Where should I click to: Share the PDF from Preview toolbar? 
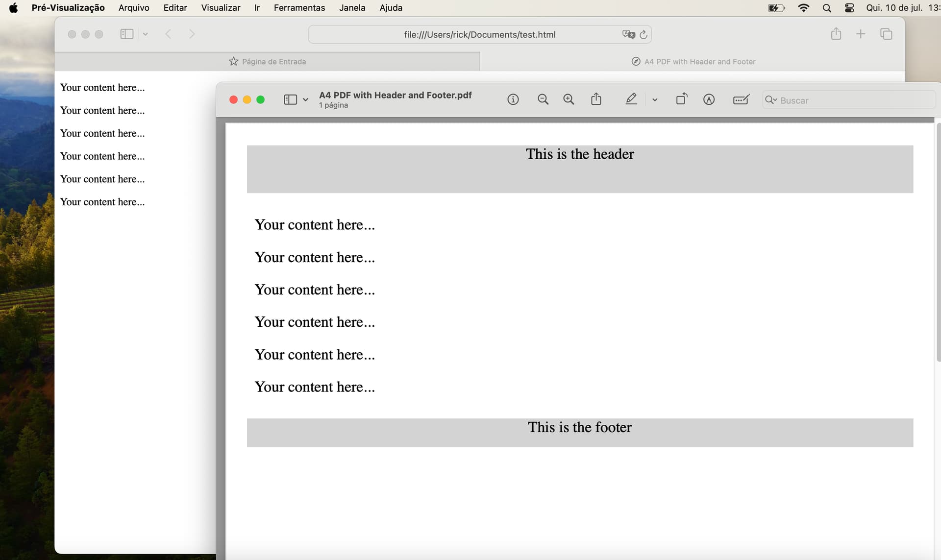(x=596, y=99)
